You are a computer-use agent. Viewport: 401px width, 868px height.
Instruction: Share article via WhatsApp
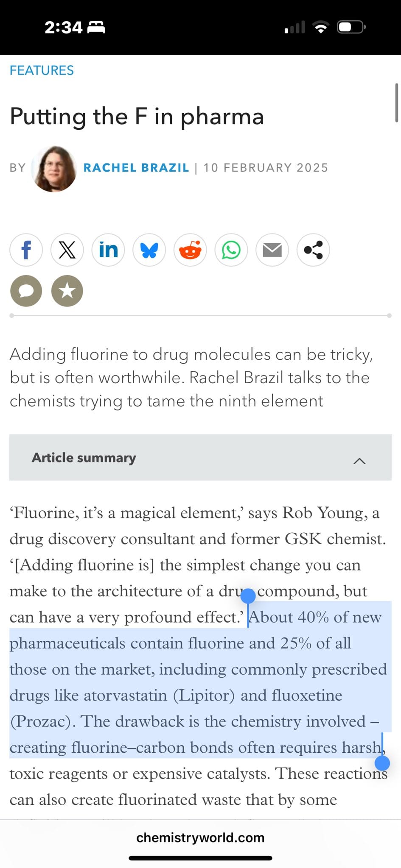pos(231,250)
